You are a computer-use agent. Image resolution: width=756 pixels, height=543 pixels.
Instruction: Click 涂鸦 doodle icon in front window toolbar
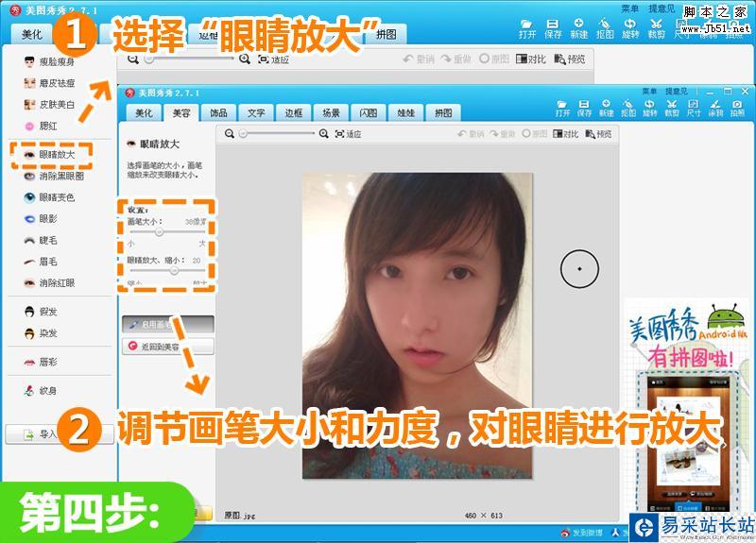pyautogui.click(x=715, y=109)
